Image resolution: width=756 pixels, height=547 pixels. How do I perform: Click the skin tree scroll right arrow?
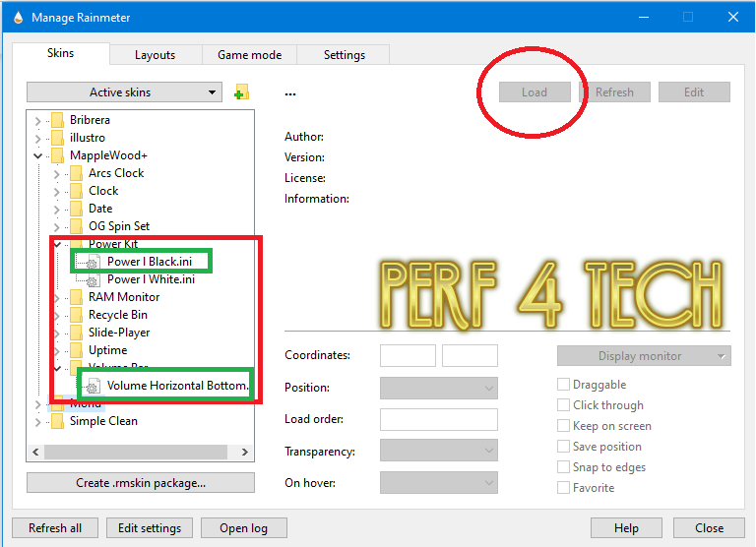[245, 452]
